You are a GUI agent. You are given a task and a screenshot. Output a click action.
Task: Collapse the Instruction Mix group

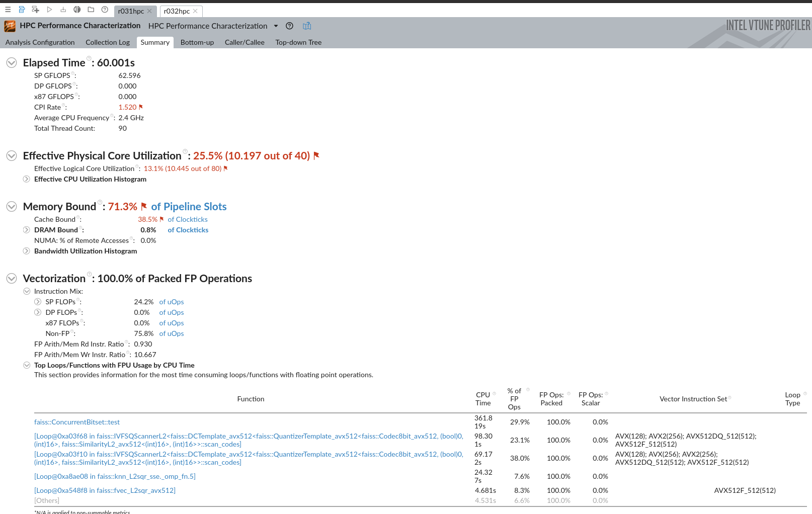[x=27, y=291]
